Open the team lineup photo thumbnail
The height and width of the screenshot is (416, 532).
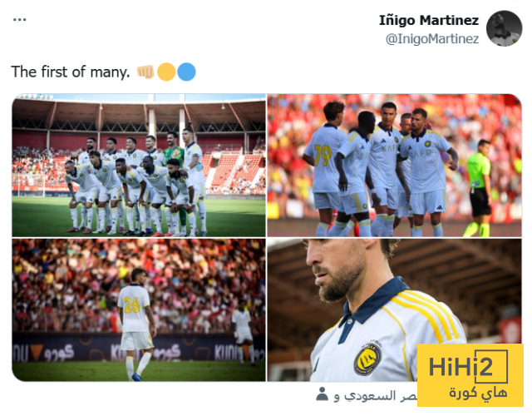click(x=139, y=165)
